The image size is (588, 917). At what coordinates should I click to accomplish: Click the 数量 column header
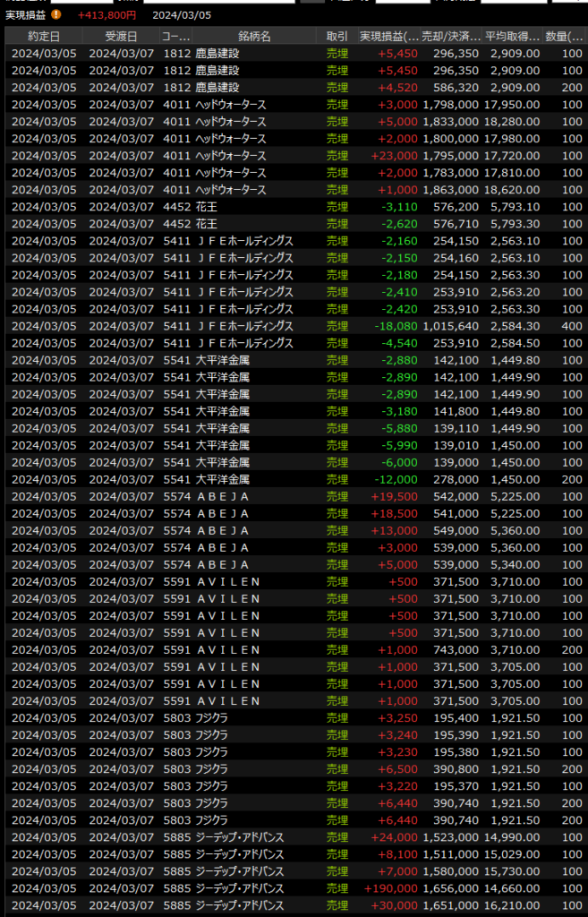[565, 36]
